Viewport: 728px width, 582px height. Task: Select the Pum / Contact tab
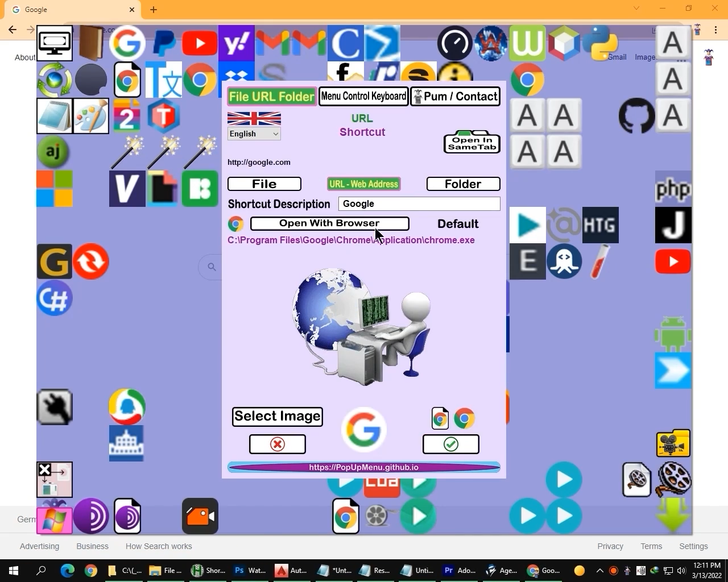456,97
